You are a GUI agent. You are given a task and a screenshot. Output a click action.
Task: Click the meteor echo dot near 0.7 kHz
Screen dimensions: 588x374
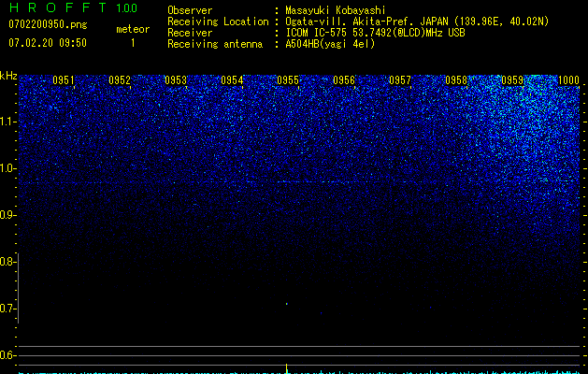(x=286, y=304)
